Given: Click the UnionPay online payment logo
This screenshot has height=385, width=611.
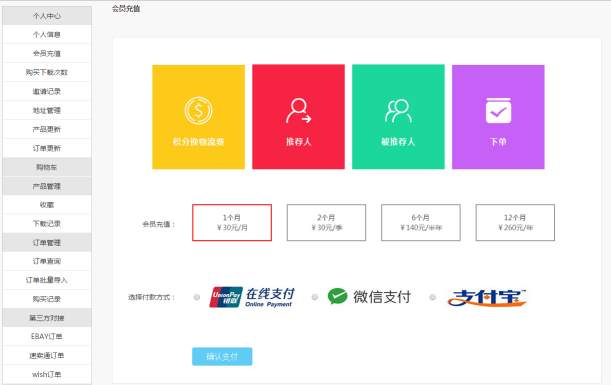Looking at the screenshot, I should coord(252,297).
